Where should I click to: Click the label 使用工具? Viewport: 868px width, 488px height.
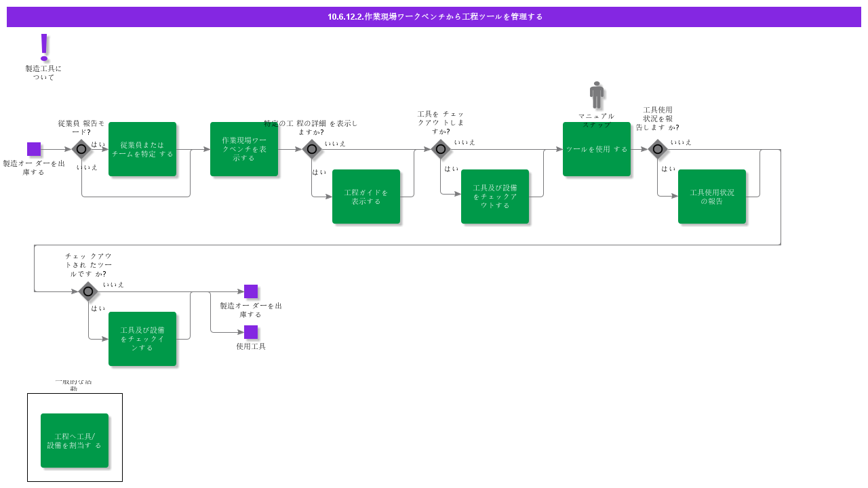(x=251, y=346)
